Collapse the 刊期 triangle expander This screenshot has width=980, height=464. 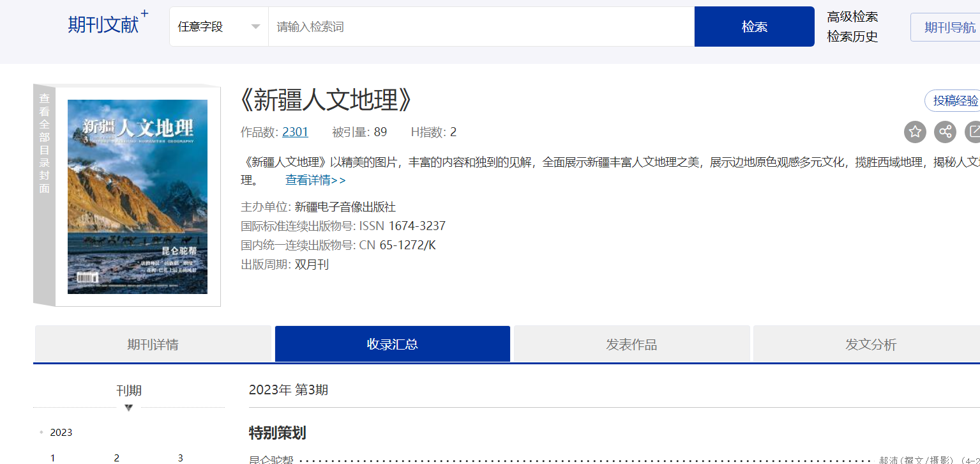128,408
